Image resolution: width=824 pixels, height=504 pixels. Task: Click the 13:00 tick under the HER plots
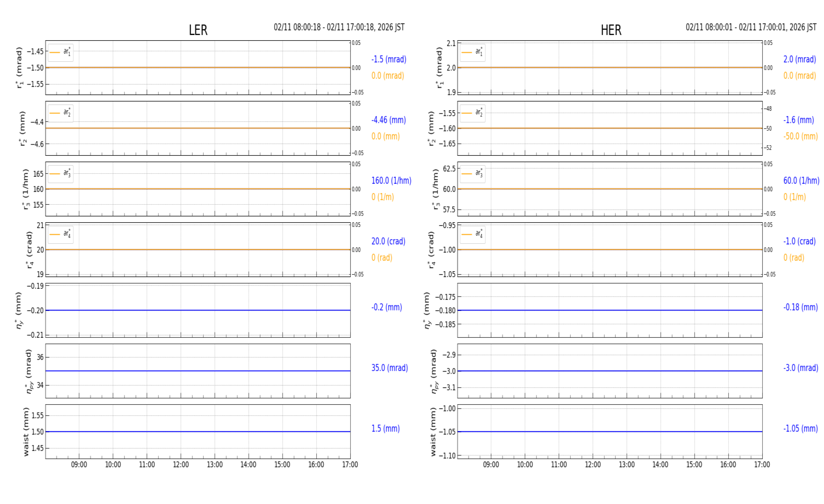(627, 465)
